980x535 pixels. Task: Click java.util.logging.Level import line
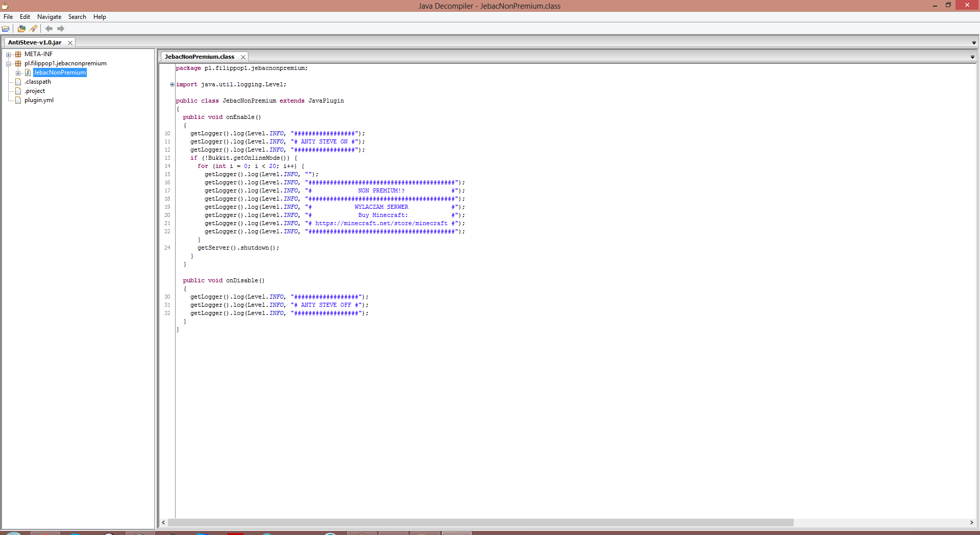click(231, 85)
